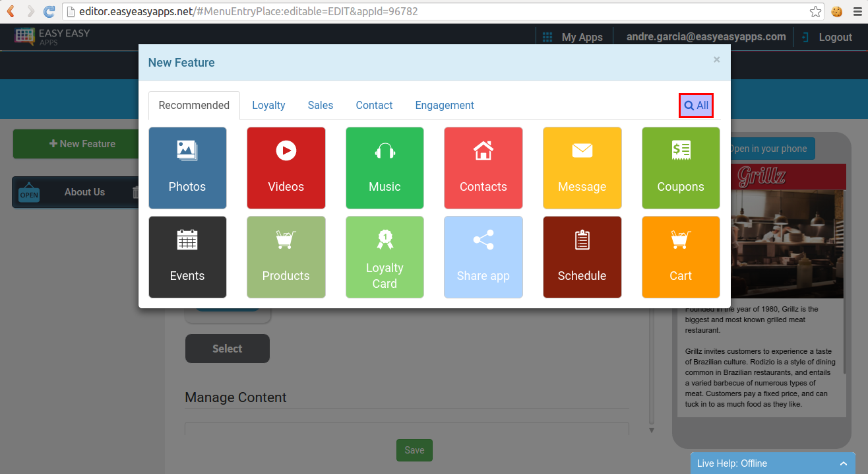The image size is (868, 474).
Task: Add the Schedule feature
Action: 582,257
